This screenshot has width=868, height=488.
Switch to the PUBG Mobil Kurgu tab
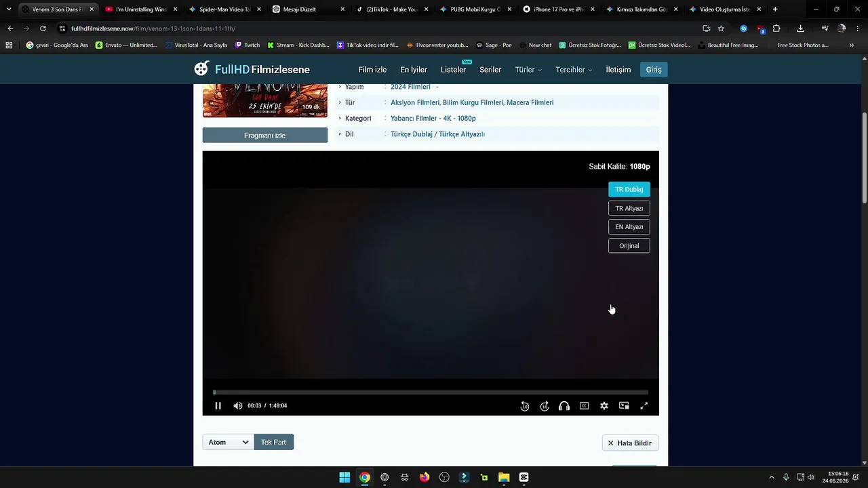(x=474, y=9)
